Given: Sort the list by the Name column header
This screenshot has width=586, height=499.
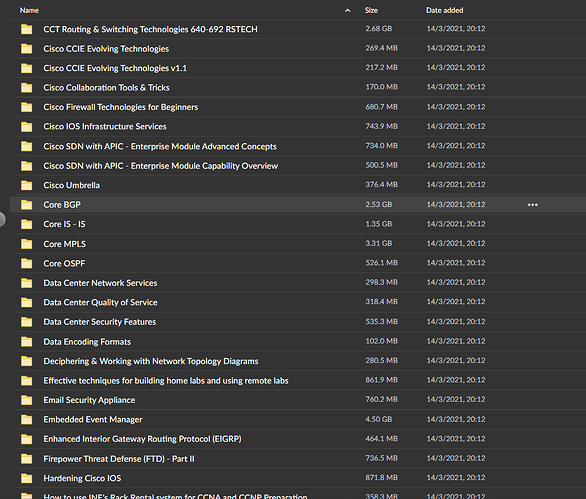Looking at the screenshot, I should click(x=29, y=10).
